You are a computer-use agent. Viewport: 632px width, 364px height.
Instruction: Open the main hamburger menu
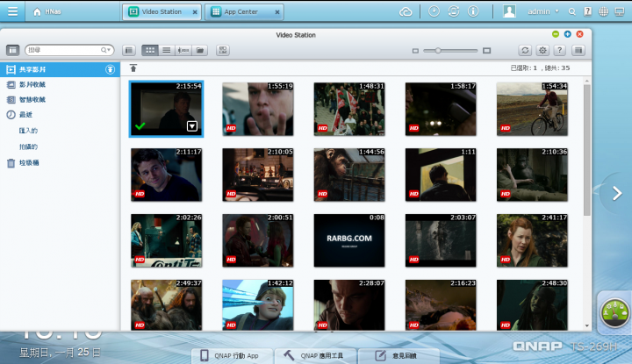12,11
